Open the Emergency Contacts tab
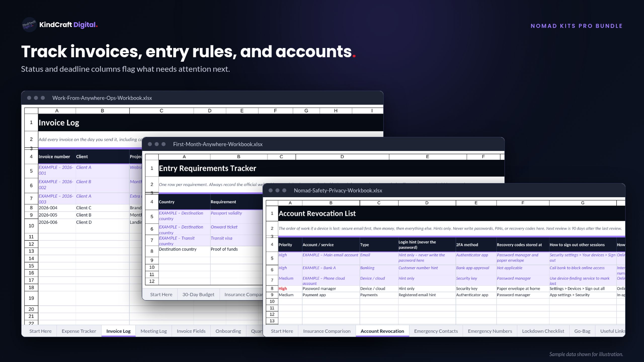644x362 pixels. [x=436, y=331]
